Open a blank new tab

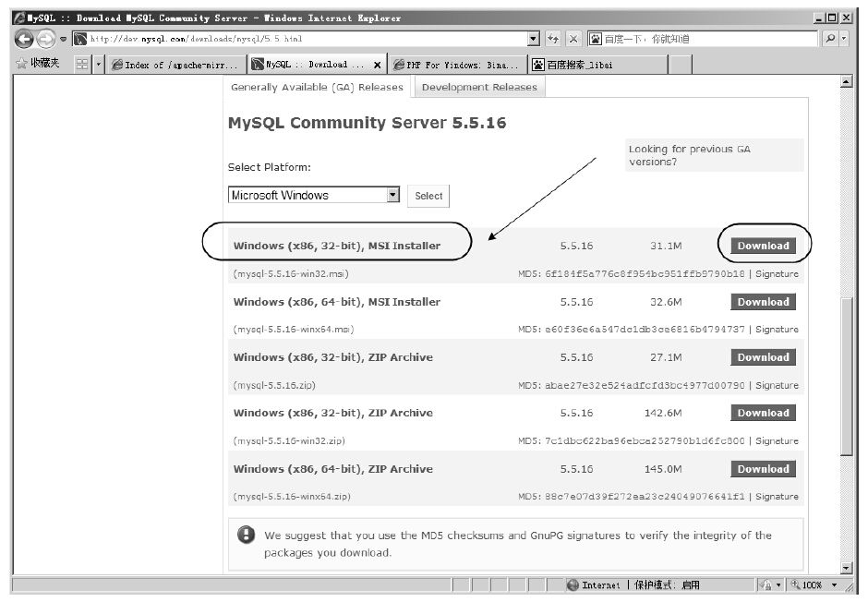(x=681, y=65)
